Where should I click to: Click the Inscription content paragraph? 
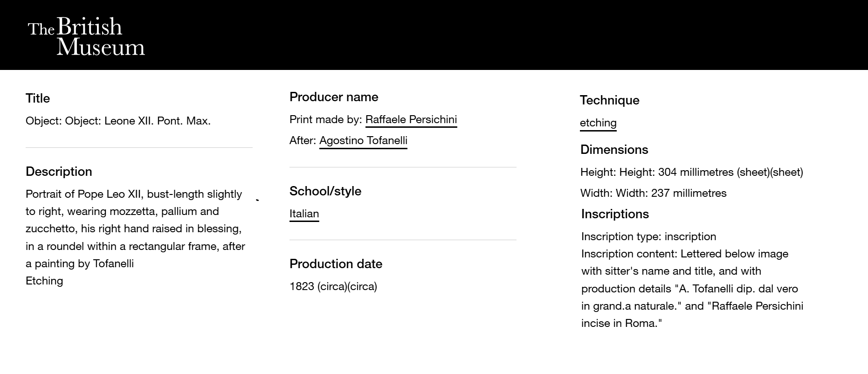[692, 288]
